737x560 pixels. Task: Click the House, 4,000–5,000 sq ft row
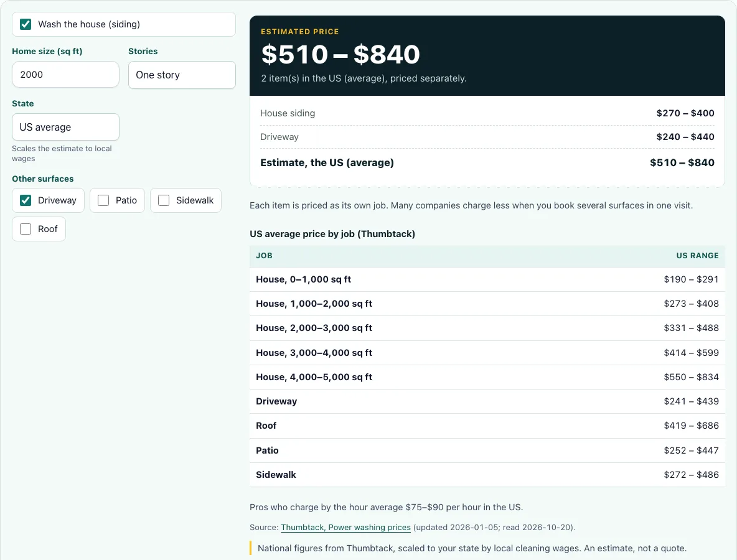point(487,377)
